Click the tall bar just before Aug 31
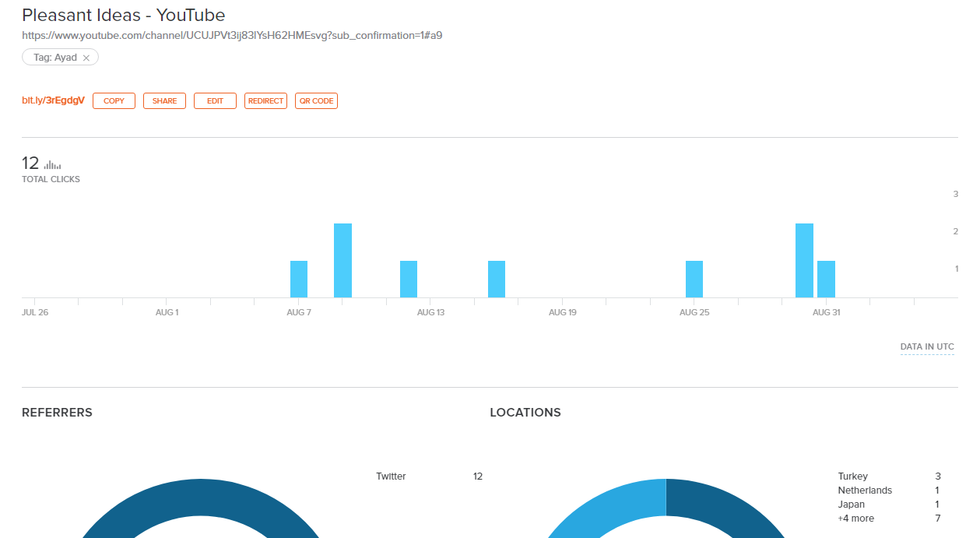This screenshot has height=538, width=980. point(804,260)
